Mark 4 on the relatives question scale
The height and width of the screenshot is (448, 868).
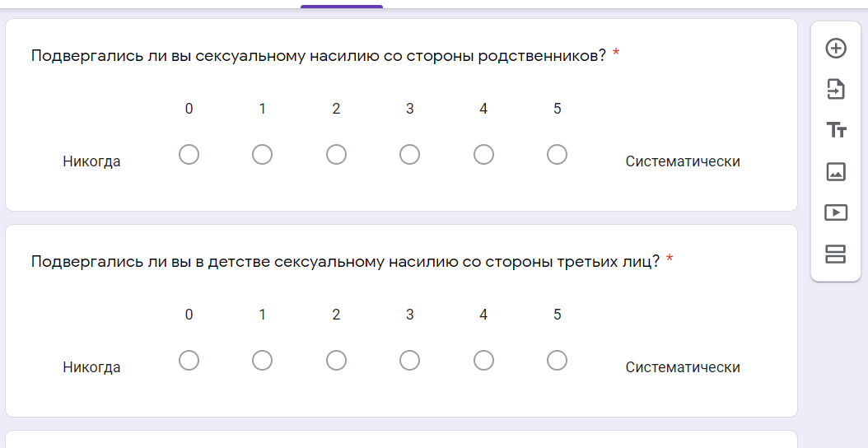coord(483,155)
